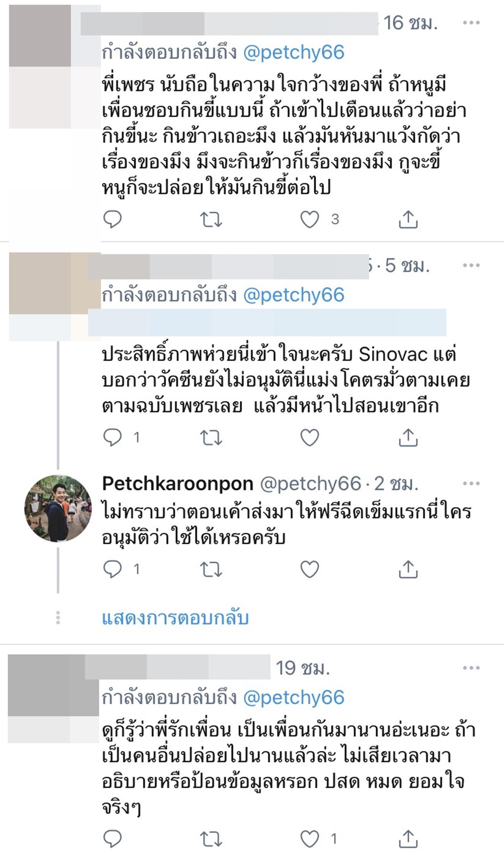
Task: Expand replies via แสดงการตอบกลับ
Action: (175, 618)
